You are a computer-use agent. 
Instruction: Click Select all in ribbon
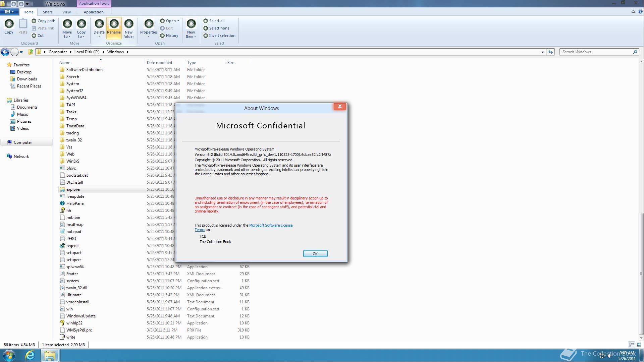[214, 21]
